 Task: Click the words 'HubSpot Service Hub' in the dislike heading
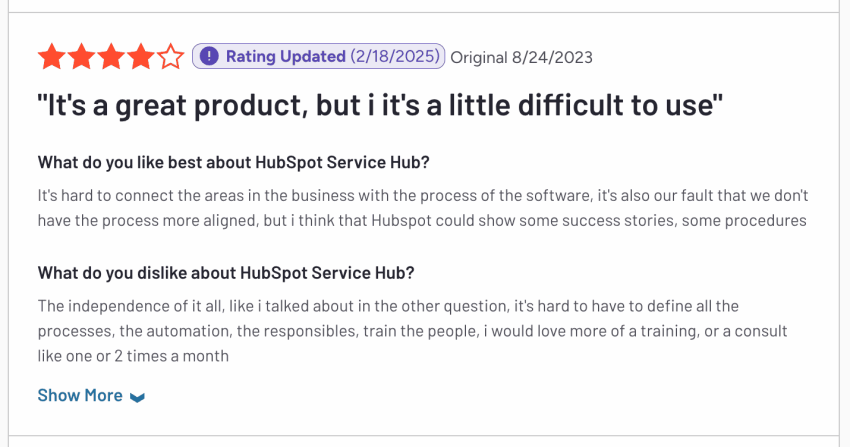tap(327, 273)
